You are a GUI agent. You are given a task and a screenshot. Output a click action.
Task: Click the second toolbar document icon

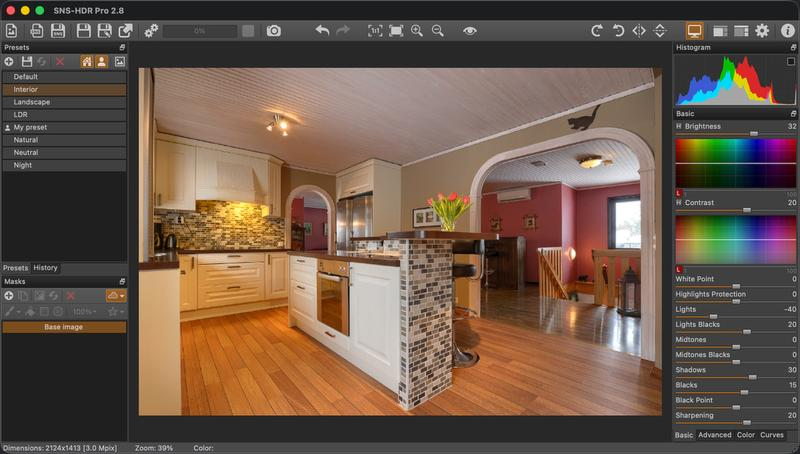36,31
